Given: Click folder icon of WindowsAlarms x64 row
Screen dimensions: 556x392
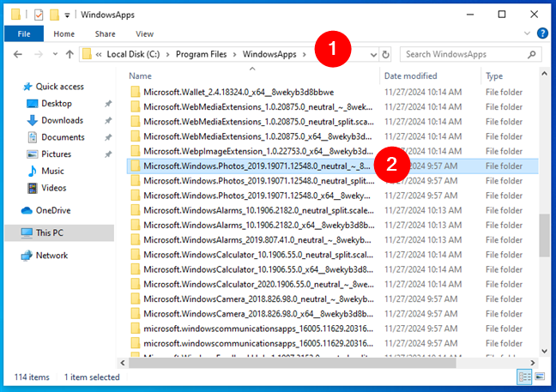Looking at the screenshot, I should [135, 225].
